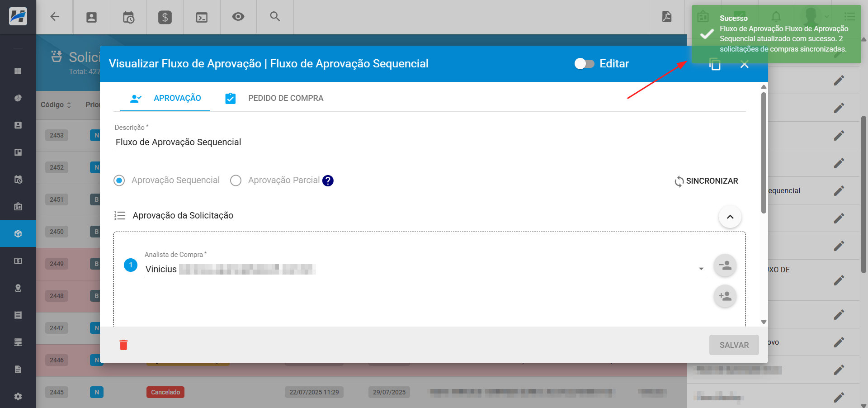
Task: Click the pencil edit icon beside 'XO DE'
Action: (839, 280)
